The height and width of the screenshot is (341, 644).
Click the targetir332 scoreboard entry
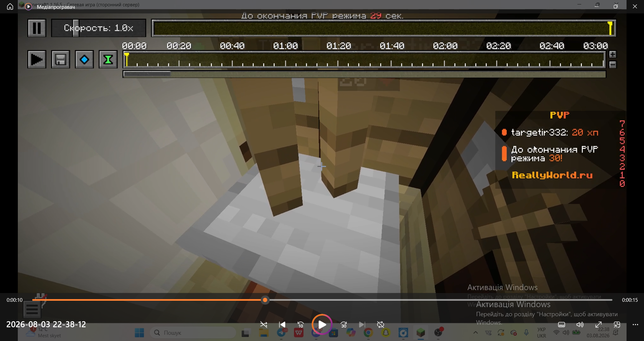[554, 132]
